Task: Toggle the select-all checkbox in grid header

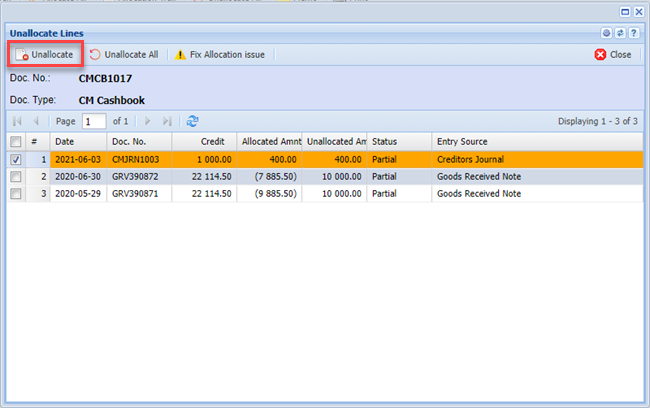Action: tap(16, 142)
